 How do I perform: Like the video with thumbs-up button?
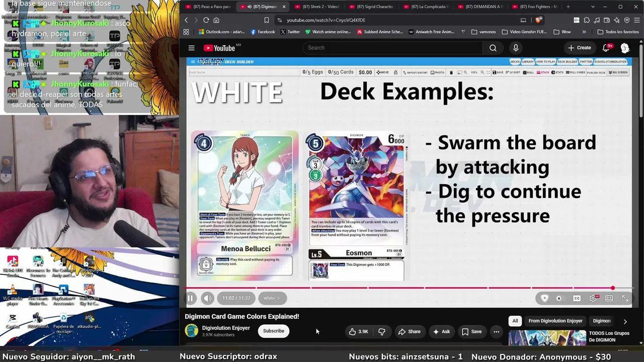click(x=358, y=331)
